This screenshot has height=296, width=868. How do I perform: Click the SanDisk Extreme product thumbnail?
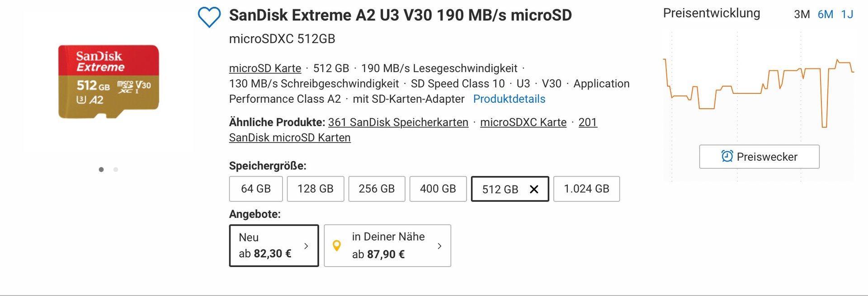coord(108,81)
